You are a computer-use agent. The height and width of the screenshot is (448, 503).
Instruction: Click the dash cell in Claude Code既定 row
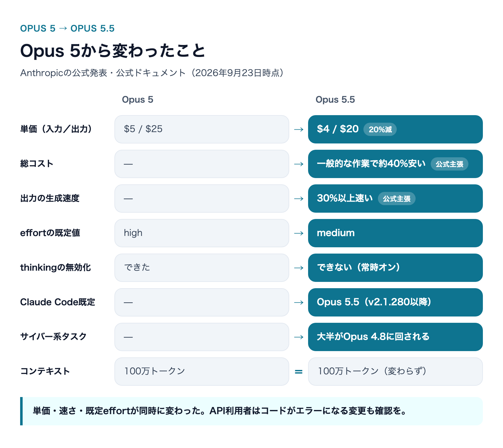(202, 302)
